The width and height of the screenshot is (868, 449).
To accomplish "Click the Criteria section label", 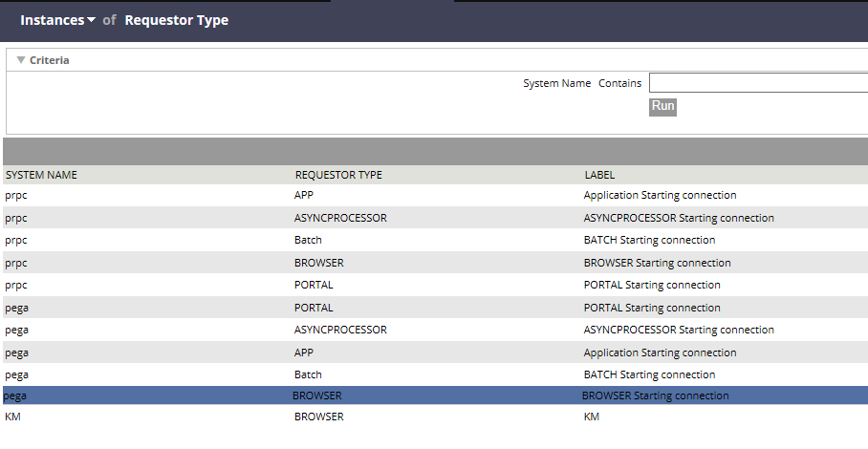I will [x=50, y=60].
